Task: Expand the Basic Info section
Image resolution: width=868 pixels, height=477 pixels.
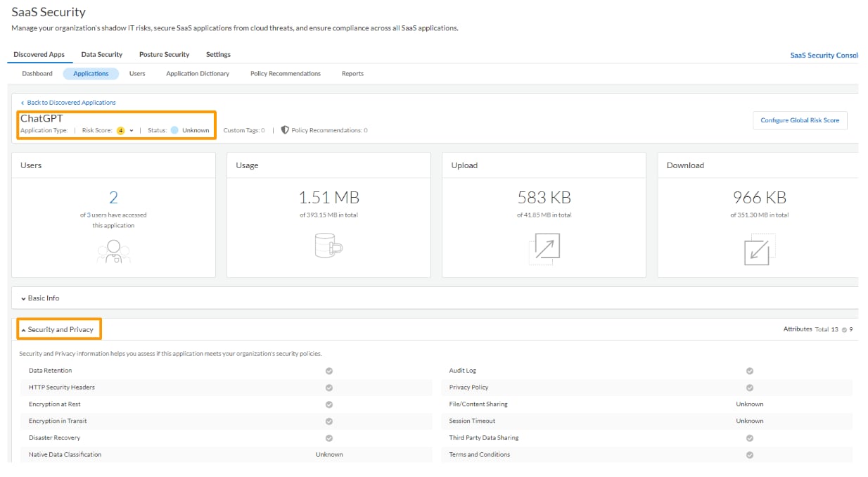Action: [x=40, y=298]
